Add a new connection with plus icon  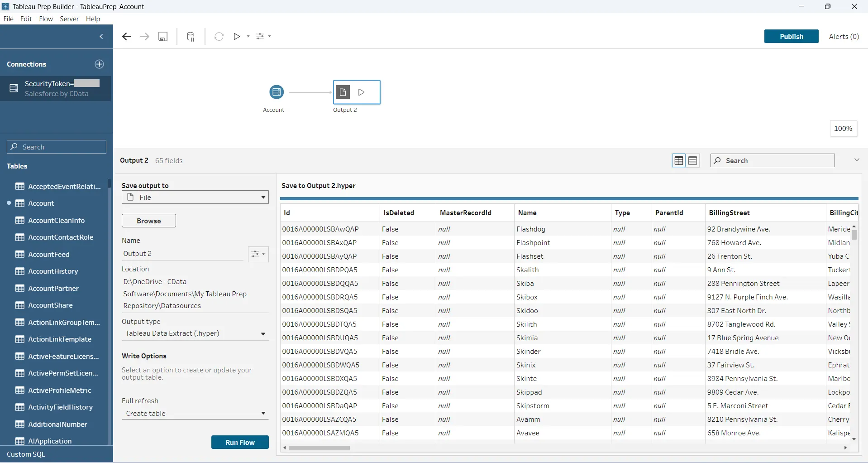(99, 64)
